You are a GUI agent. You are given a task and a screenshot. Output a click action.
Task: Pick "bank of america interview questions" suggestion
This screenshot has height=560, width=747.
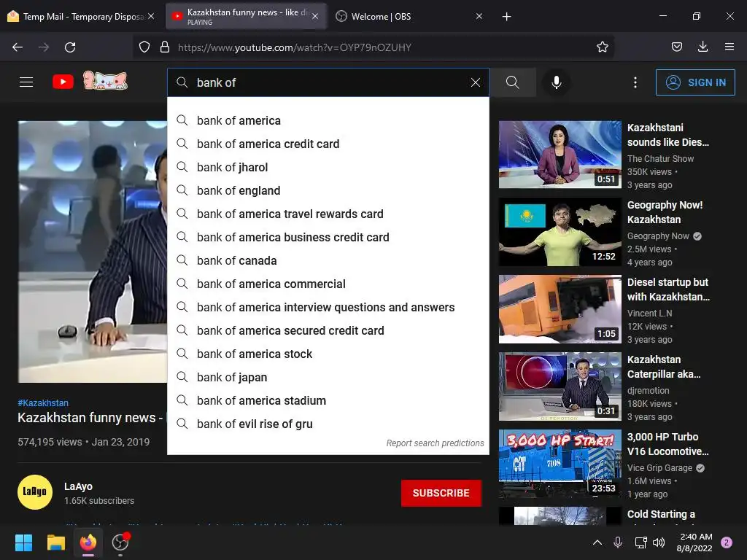[x=328, y=307]
